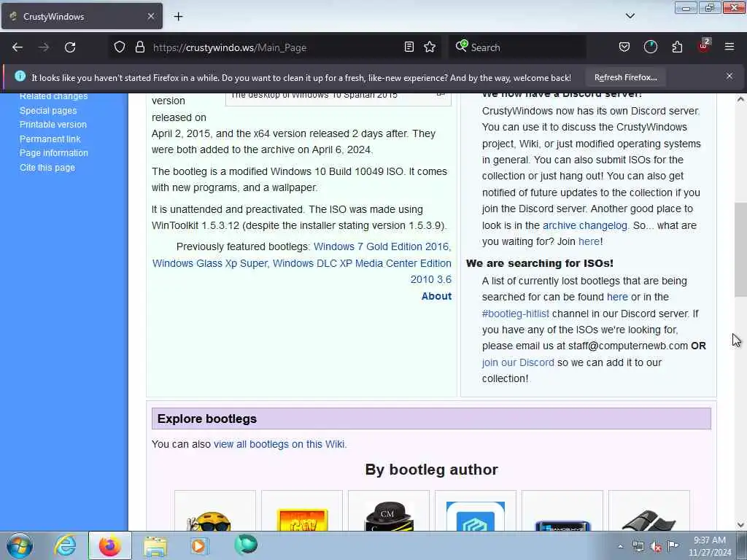Toggle reader view icon in address bar
Viewport: 747px width, 560px height.
[409, 47]
